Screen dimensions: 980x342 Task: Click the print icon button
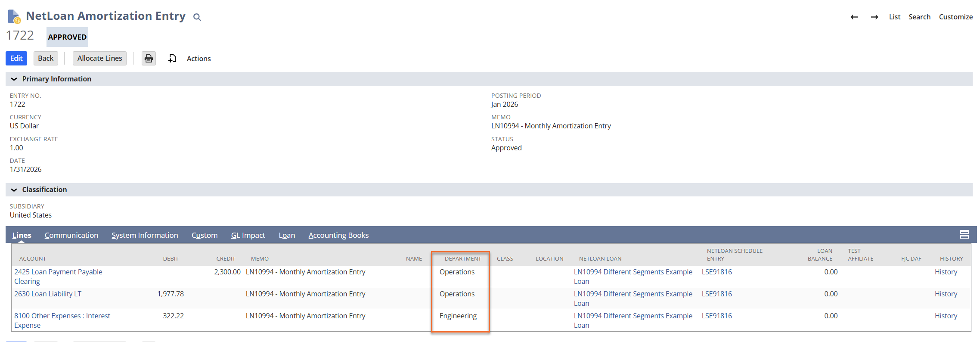[149, 59]
